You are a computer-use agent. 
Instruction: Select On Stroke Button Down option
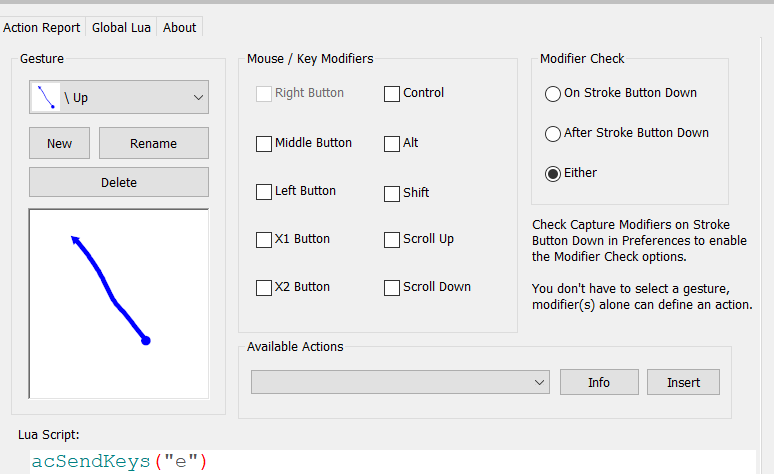tap(553, 94)
